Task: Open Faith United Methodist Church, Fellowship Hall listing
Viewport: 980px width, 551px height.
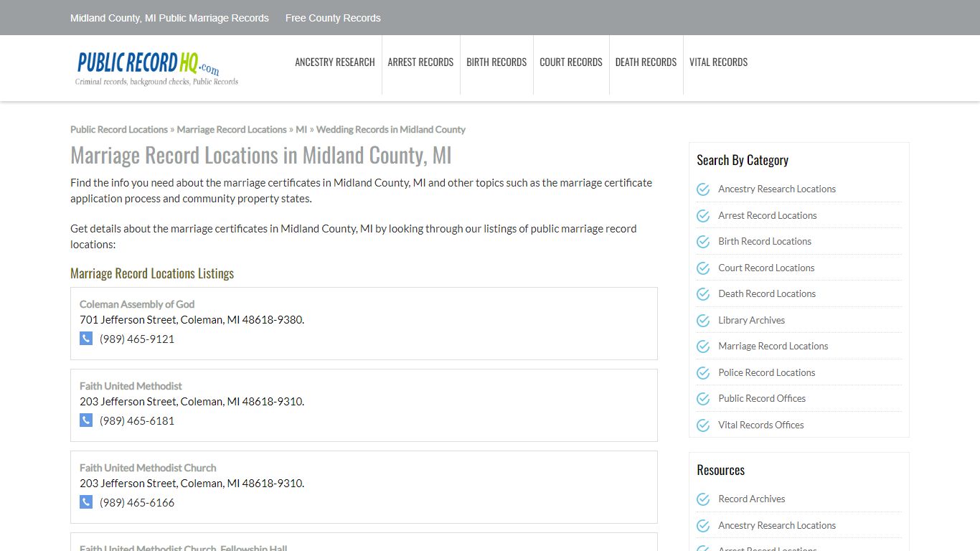Action: pyautogui.click(x=184, y=547)
